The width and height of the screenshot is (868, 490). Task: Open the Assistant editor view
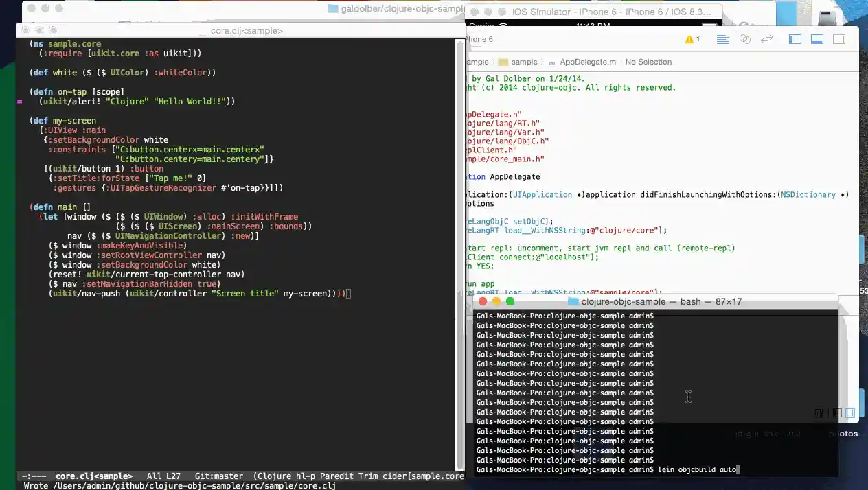pos(745,39)
